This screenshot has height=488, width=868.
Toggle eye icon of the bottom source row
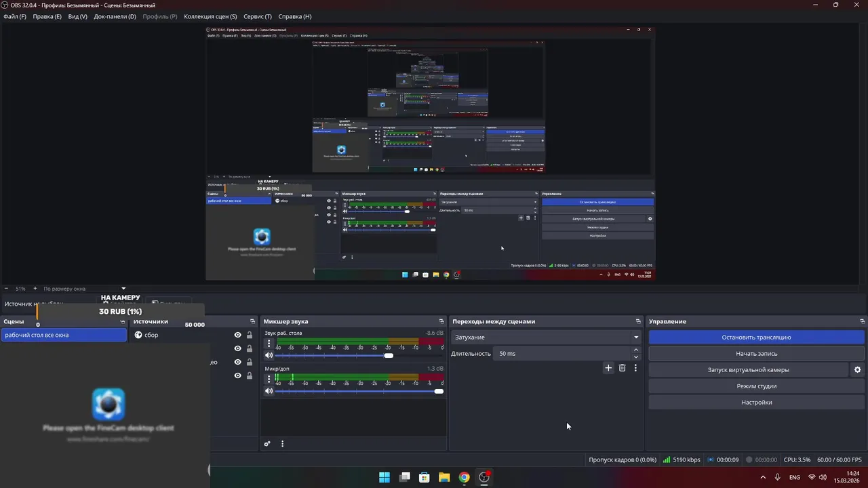tap(237, 375)
